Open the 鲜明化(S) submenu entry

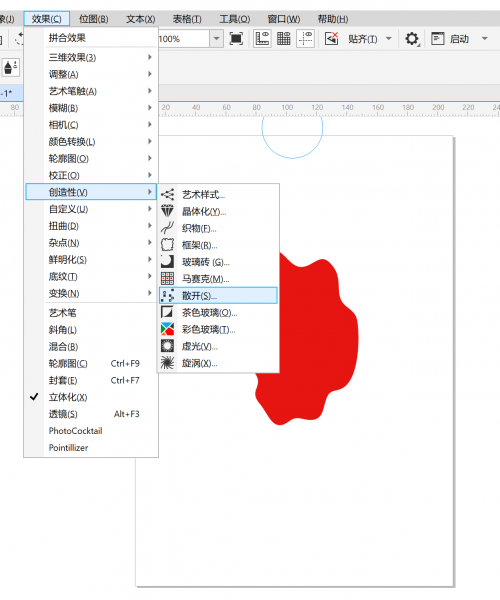[91, 259]
